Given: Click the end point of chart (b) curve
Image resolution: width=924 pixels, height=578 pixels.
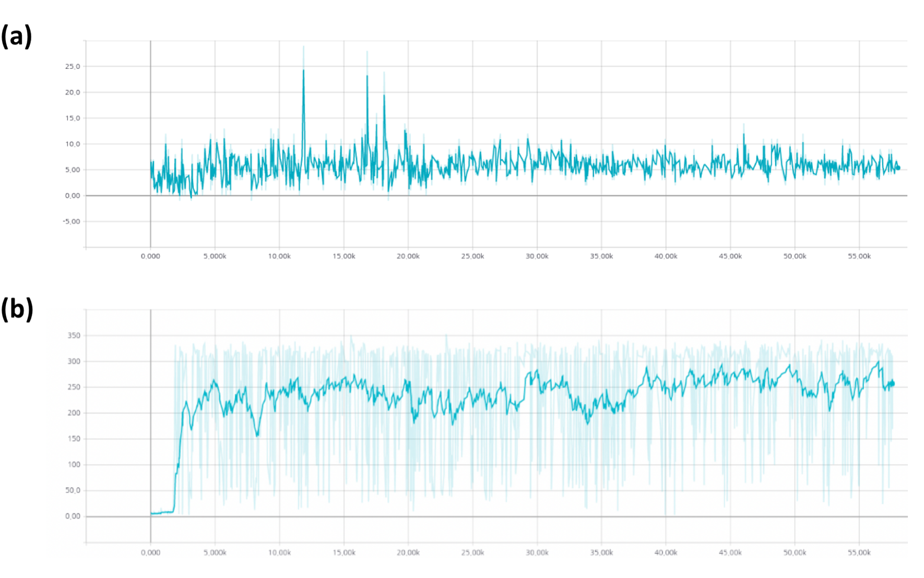Looking at the screenshot, I should point(893,384).
